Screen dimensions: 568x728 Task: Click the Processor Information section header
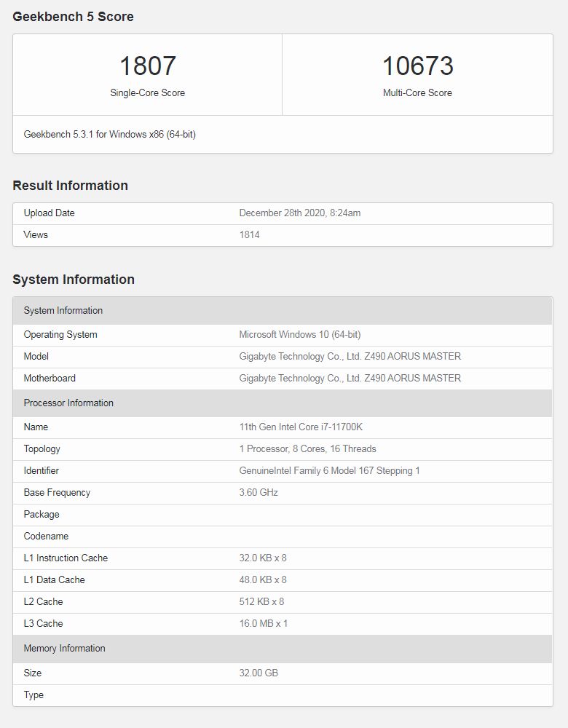pos(283,403)
